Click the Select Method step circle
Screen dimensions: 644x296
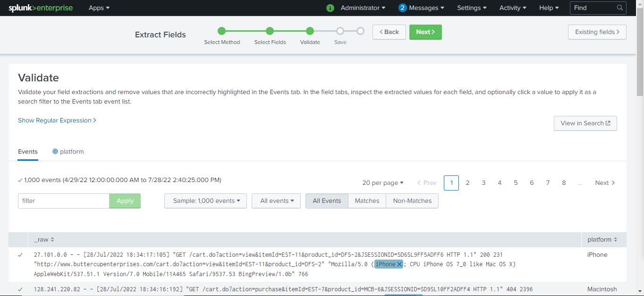coord(222,31)
